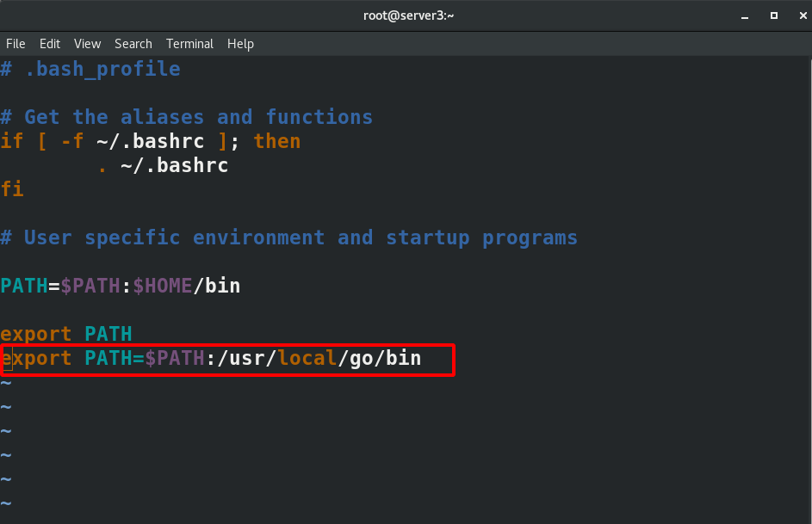This screenshot has width=812, height=524.
Task: Open the View menu
Action: tap(87, 44)
